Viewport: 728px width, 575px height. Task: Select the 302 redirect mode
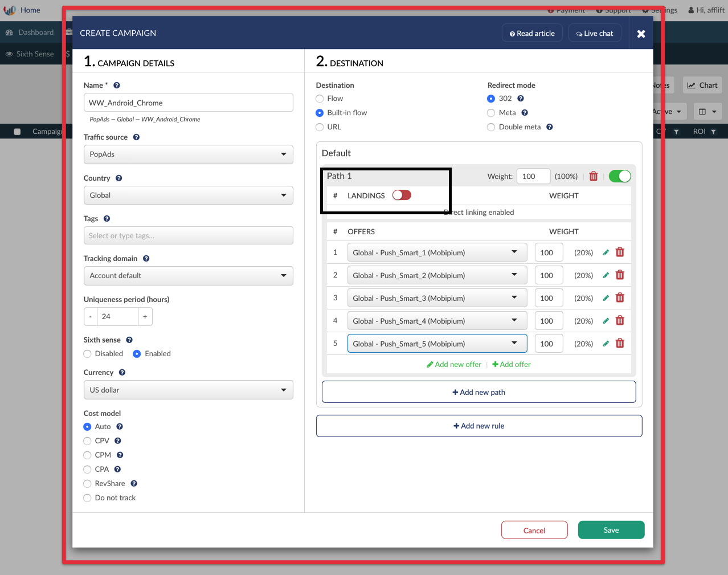click(491, 99)
